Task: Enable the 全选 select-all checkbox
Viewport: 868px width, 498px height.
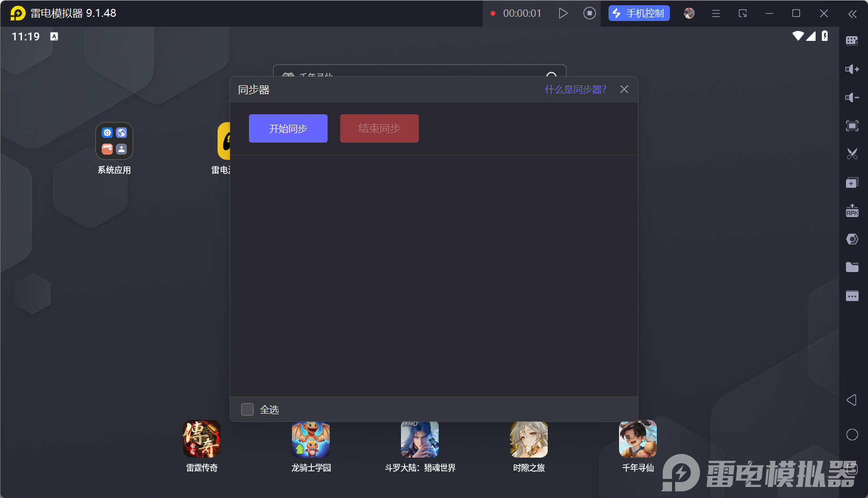Action: click(247, 409)
